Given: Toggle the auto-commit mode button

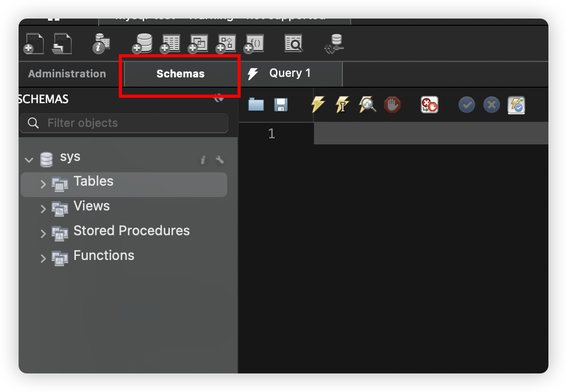Looking at the screenshot, I should (516, 105).
